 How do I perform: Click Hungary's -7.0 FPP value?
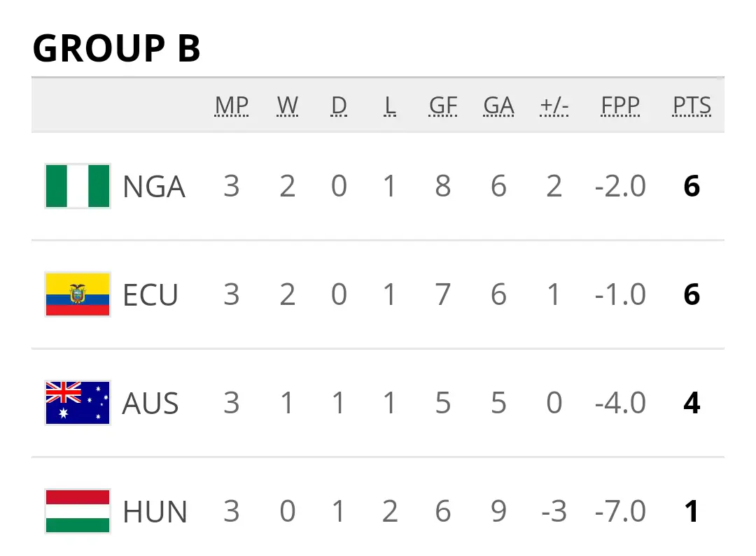click(620, 512)
